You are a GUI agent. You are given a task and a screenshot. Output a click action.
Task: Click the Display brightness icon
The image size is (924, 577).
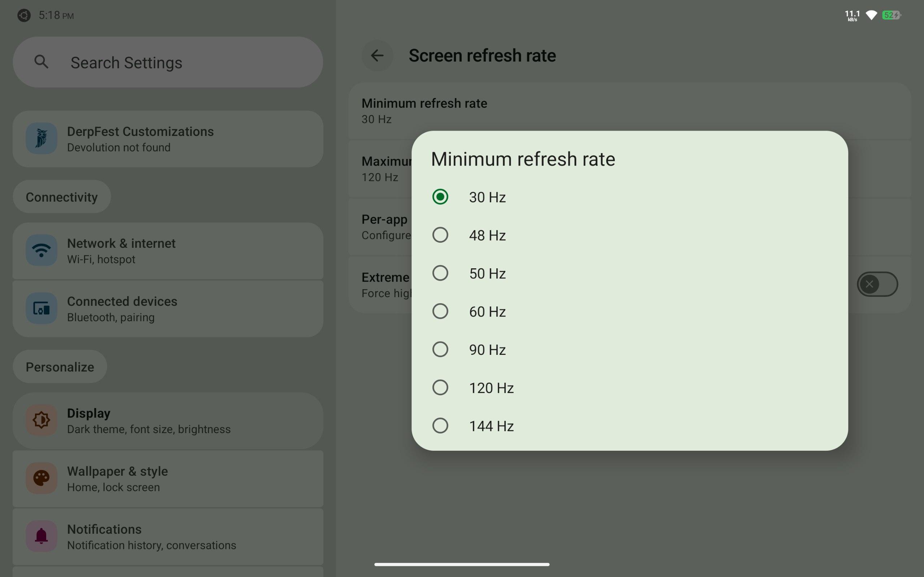click(x=41, y=420)
